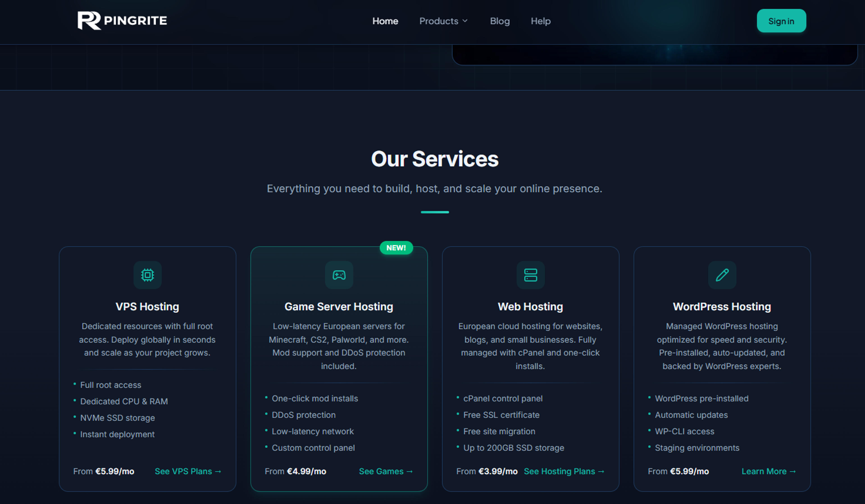Click the Web Hosting card heading
The image size is (865, 504).
(530, 306)
